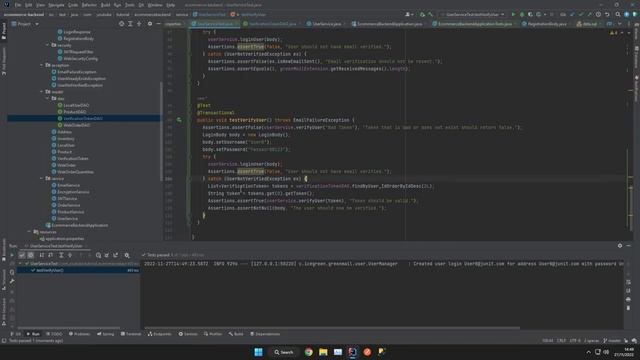Click the Undo arrow in main toolbar
640x360 pixels.
tap(607, 14)
